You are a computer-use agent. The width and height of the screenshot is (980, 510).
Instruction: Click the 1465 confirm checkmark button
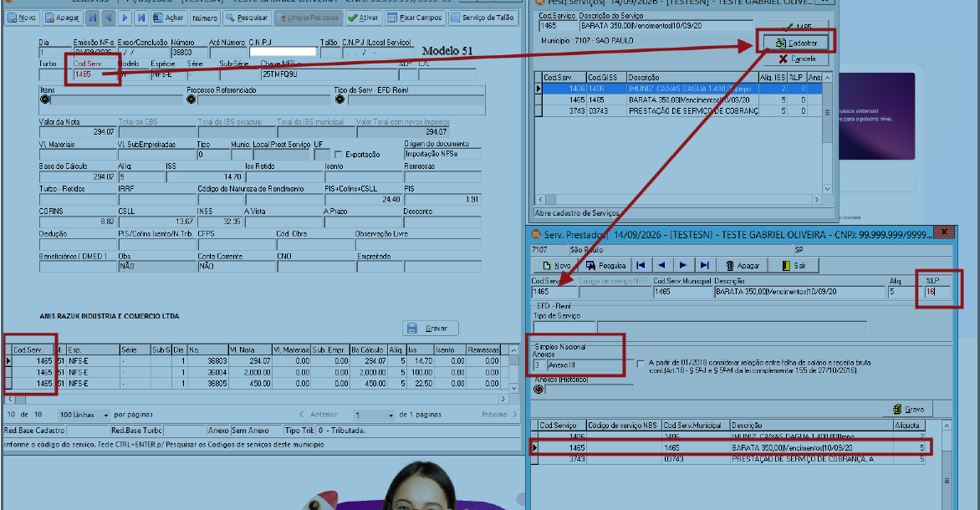pyautogui.click(x=796, y=26)
